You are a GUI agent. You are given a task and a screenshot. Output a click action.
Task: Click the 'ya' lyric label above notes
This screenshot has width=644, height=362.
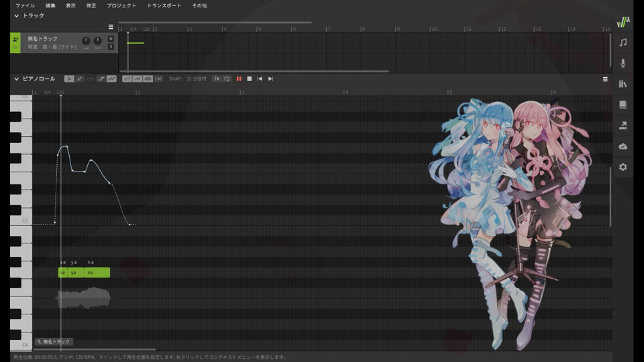(74, 262)
